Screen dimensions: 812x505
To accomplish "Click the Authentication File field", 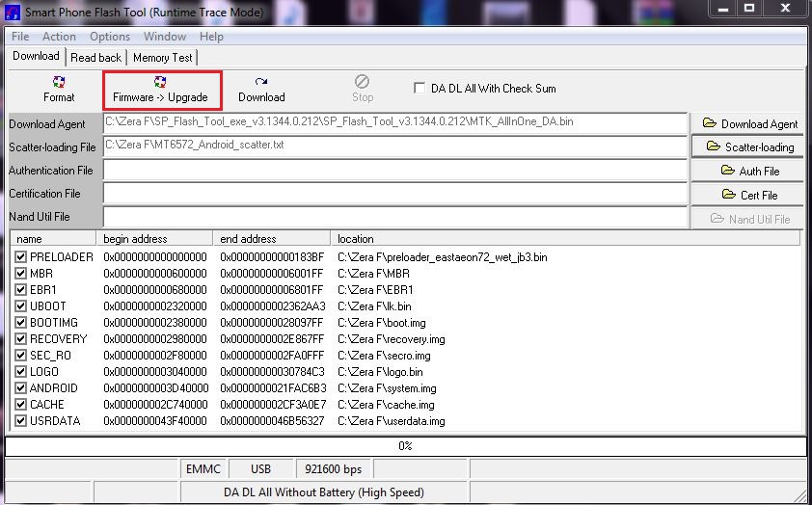I will pyautogui.click(x=395, y=170).
